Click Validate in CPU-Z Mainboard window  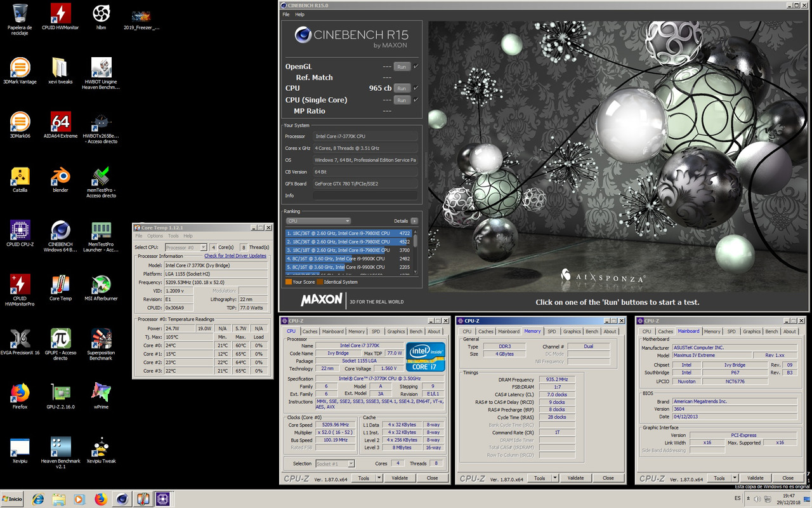tap(755, 478)
